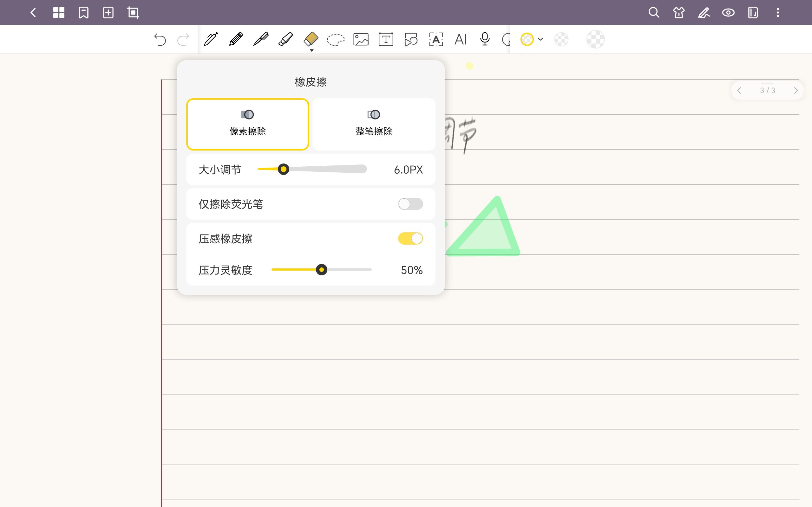Switch eraser mode to 整笔擦除
Screen dimensions: 812x507
373,124
